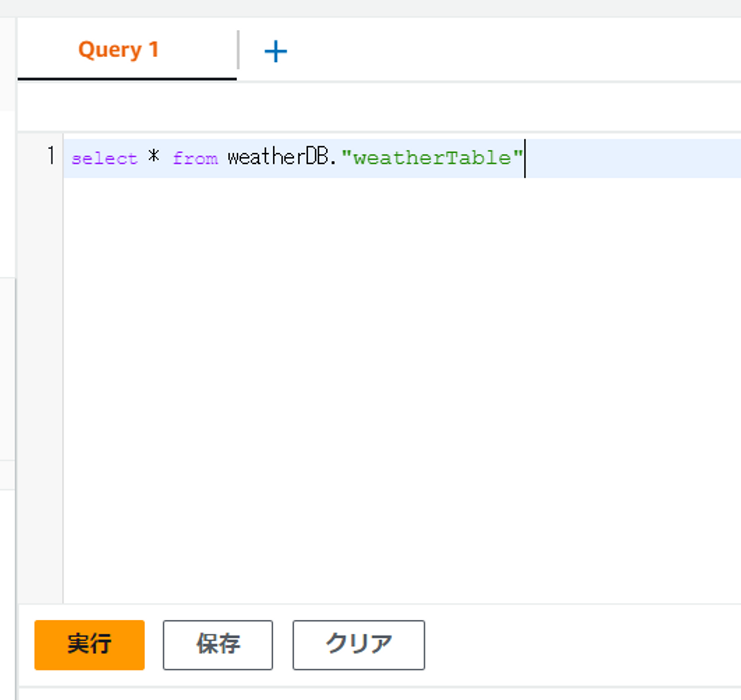This screenshot has height=700, width=741.
Task: Click the weatherDB database name
Action: (278, 157)
